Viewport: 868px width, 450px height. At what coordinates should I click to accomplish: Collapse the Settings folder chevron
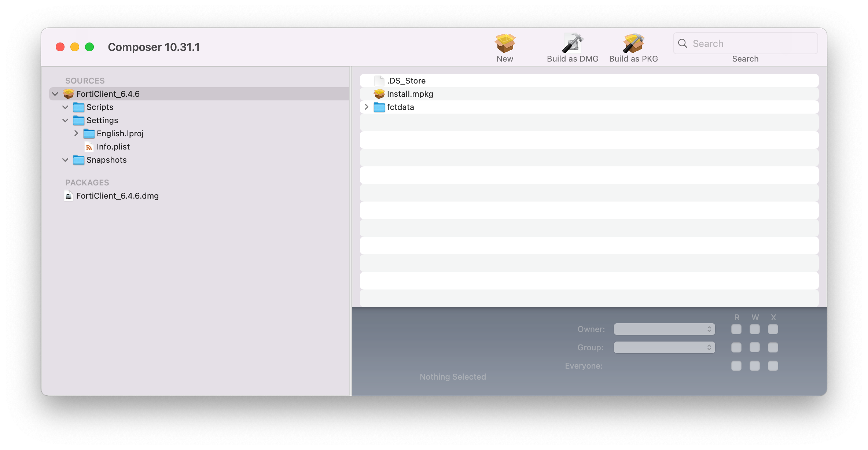[65, 120]
